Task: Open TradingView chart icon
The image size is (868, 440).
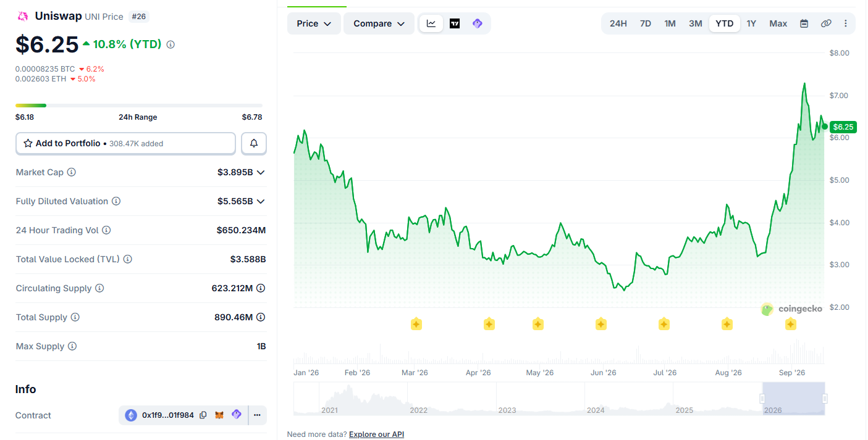Action: (455, 23)
